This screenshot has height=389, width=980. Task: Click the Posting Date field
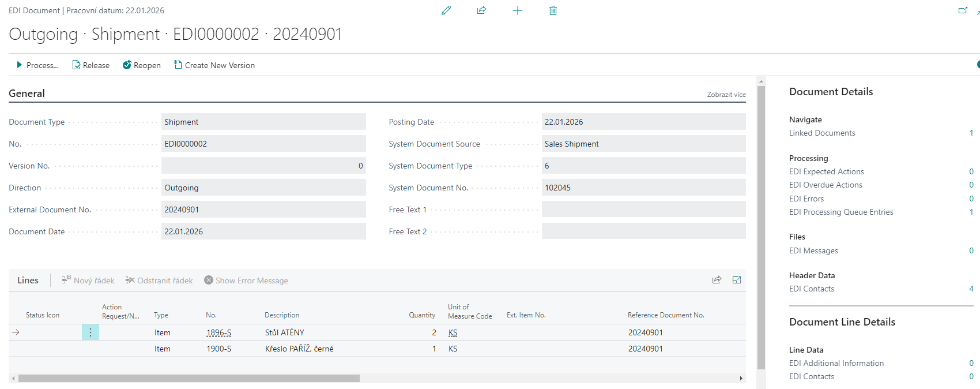point(644,122)
